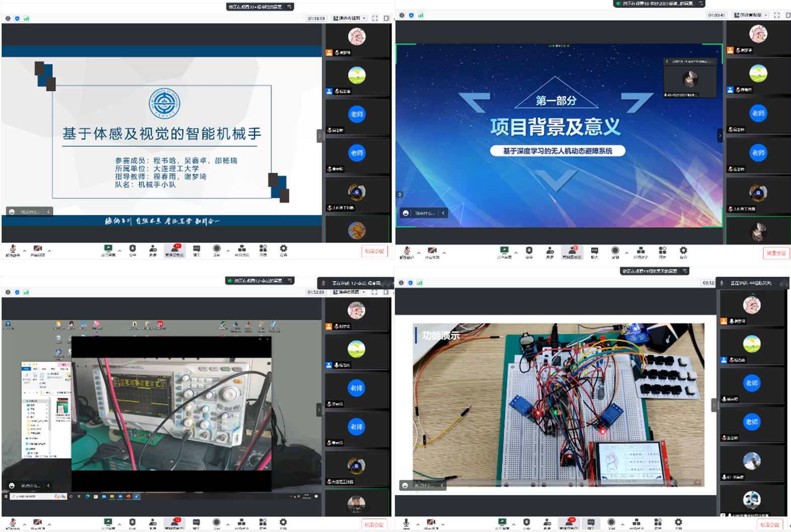This screenshot has height=532, width=791.
Task: Click End Meeting button in the oscilloscope meeting window
Action: click(x=374, y=525)
